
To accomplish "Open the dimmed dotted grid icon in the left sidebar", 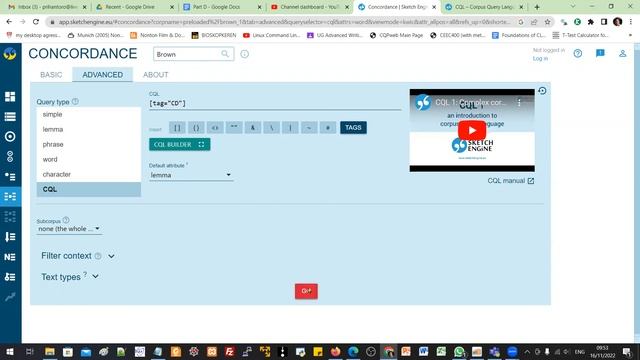I will pyautogui.click(x=10, y=216).
